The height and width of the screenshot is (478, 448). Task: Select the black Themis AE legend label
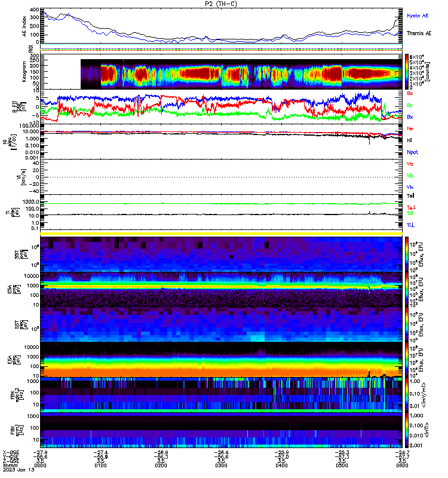click(x=419, y=33)
